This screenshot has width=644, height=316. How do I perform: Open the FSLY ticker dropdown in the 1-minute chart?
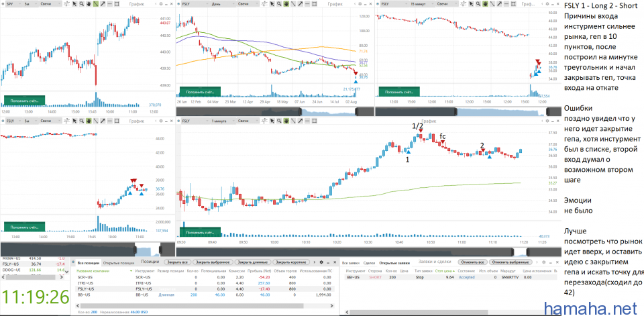194,121
